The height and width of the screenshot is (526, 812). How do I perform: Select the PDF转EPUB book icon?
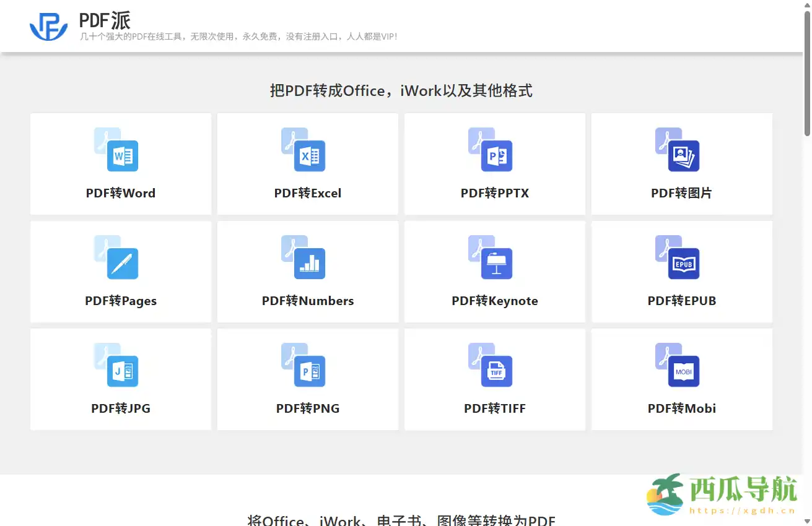pos(681,257)
